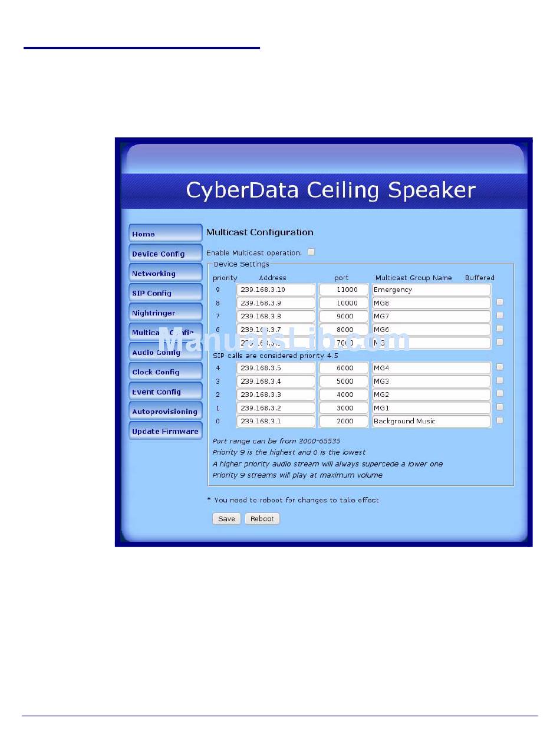Toggle Buffered for MG7 row

pyautogui.click(x=500, y=315)
